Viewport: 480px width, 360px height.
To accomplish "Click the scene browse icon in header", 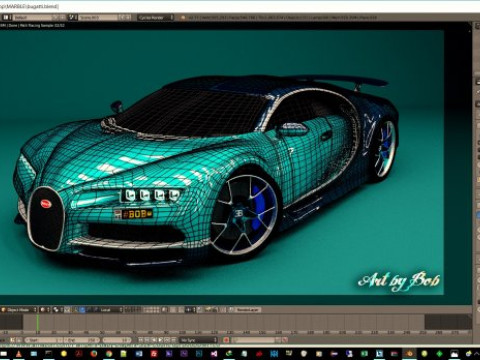I will (x=72, y=17).
